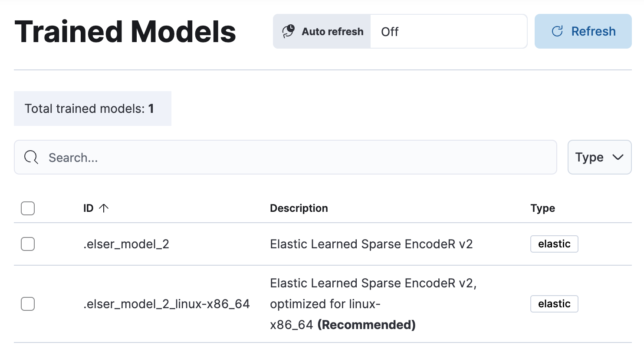Click the Total trained models badge
644x349 pixels.
click(x=92, y=109)
